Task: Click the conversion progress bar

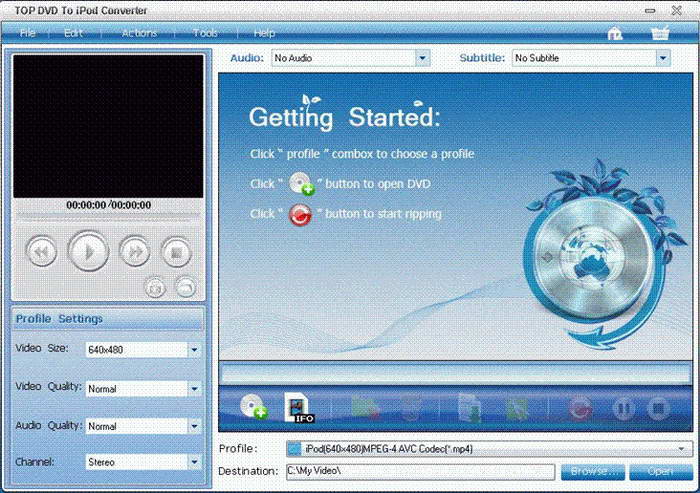Action: (x=455, y=373)
